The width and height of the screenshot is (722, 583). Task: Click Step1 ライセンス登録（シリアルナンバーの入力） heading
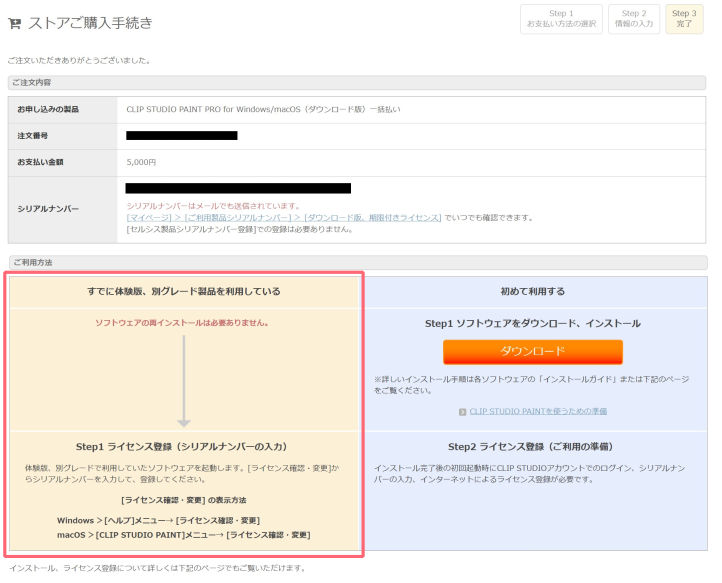(183, 447)
